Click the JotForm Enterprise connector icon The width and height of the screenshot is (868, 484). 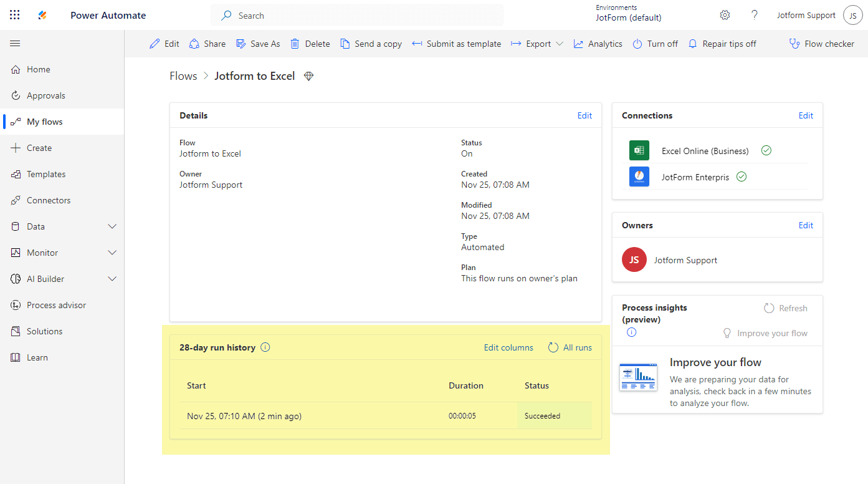pyautogui.click(x=639, y=177)
